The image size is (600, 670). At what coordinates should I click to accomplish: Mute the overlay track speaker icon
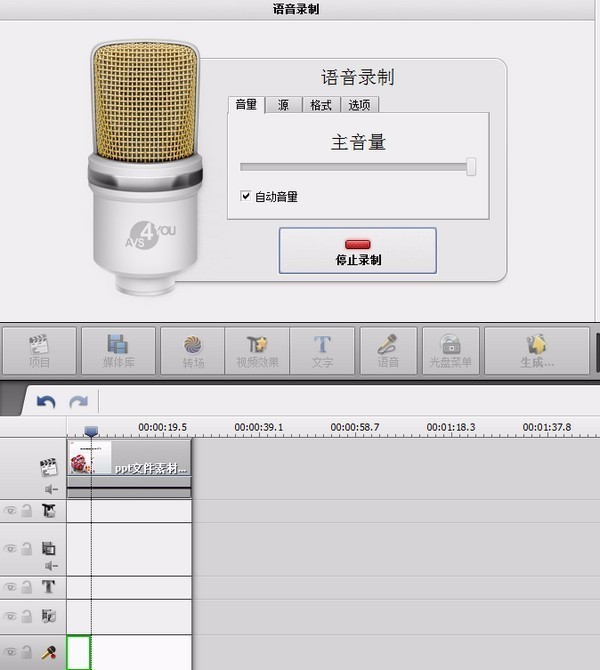coord(51,566)
